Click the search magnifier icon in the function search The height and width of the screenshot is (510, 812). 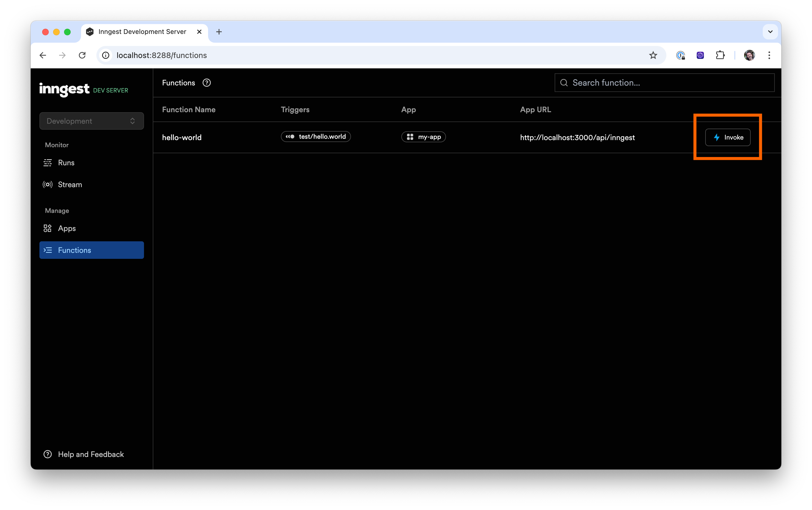564,82
